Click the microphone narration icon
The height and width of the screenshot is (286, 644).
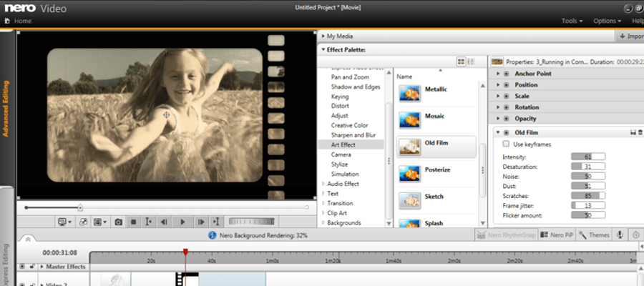tap(619, 235)
